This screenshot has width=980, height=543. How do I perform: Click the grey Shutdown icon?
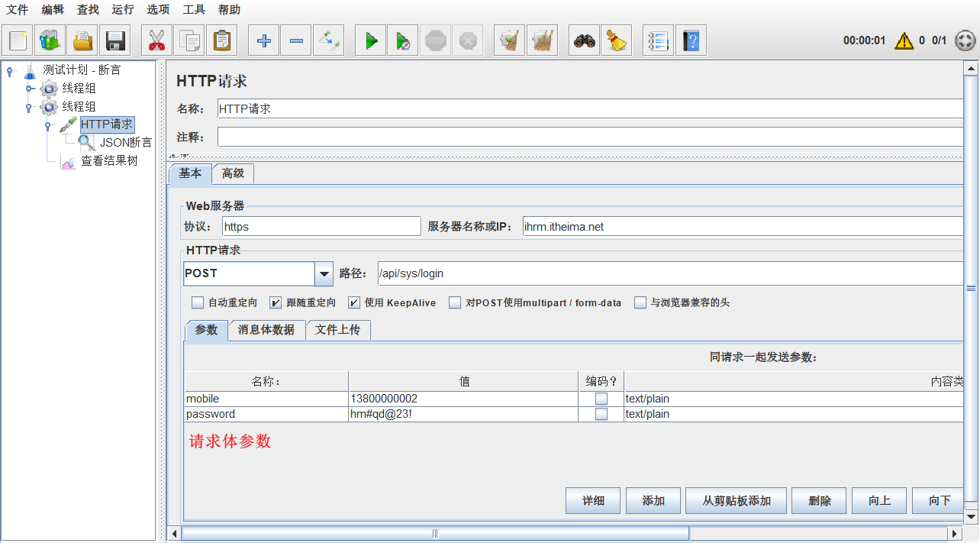tap(467, 40)
